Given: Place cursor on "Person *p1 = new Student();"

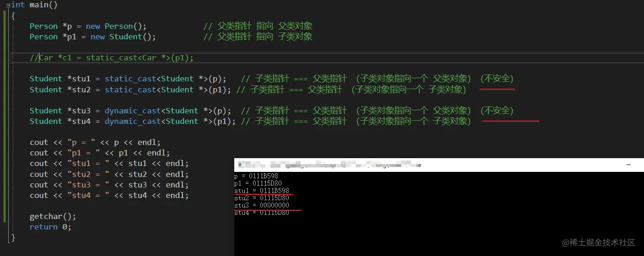Looking at the screenshot, I should 93,37.
